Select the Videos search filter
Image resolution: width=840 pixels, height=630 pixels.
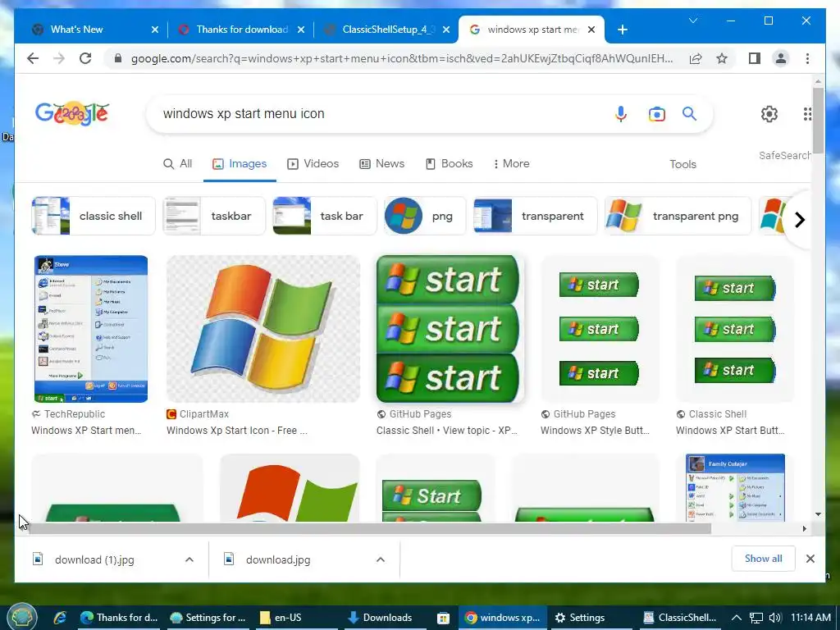(313, 164)
